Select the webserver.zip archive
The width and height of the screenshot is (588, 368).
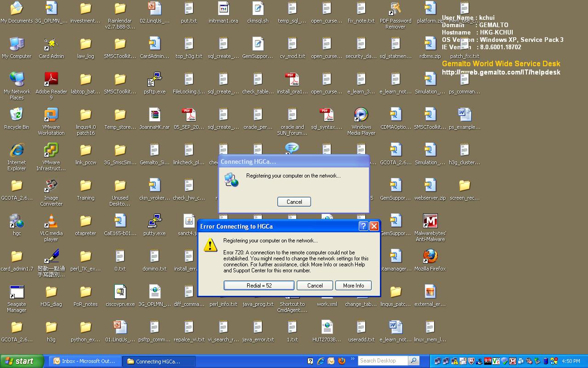point(430,190)
